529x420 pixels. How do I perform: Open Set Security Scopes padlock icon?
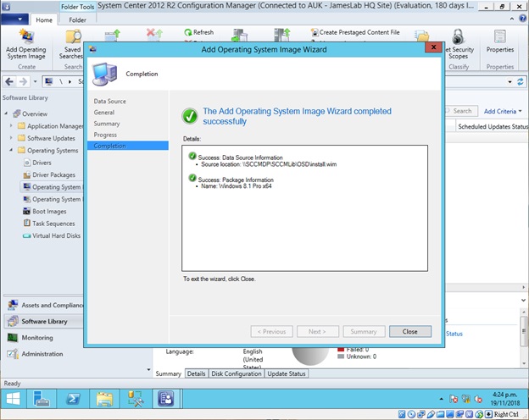click(x=458, y=36)
